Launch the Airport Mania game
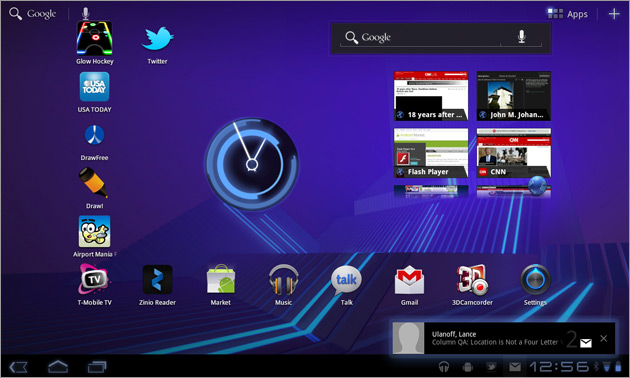 [x=94, y=236]
